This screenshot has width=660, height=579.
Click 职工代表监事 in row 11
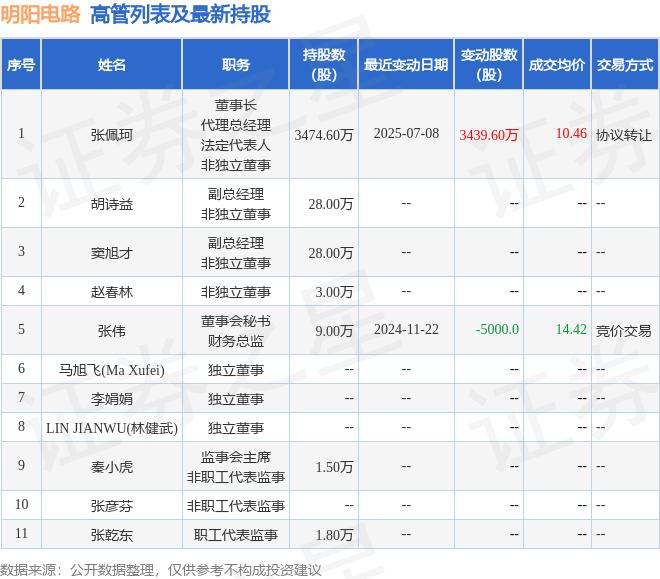[x=236, y=535]
